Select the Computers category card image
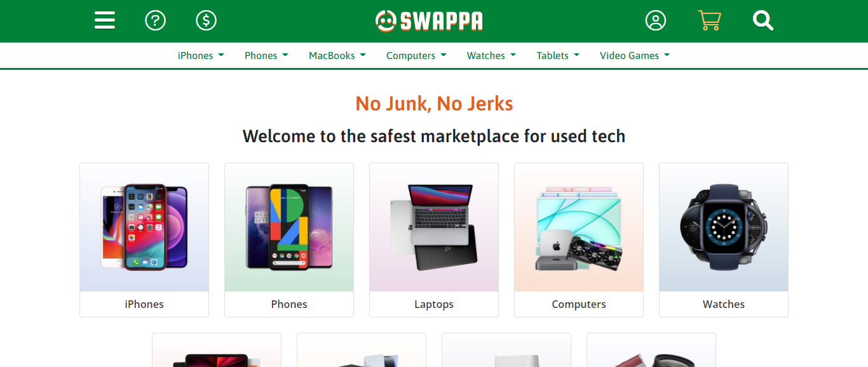The height and width of the screenshot is (367, 868). (579, 227)
